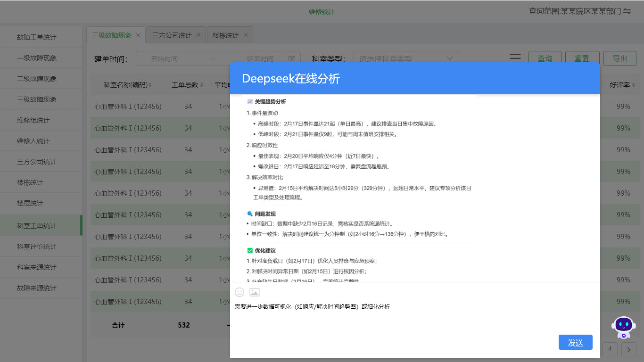Image resolution: width=644 pixels, height=362 pixels.
Task: Click the 532 total count cell
Action: (184, 325)
